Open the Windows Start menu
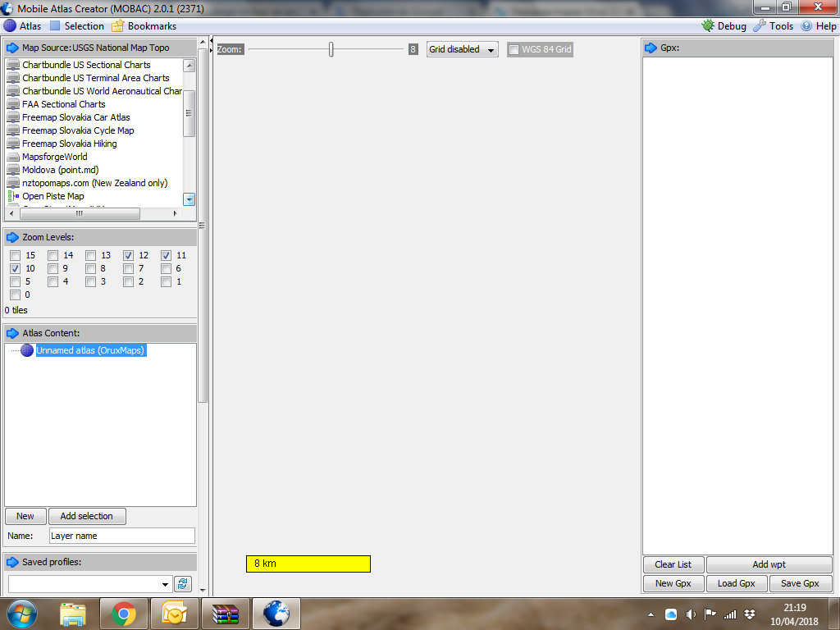Viewport: 840px width, 630px height. [x=22, y=614]
